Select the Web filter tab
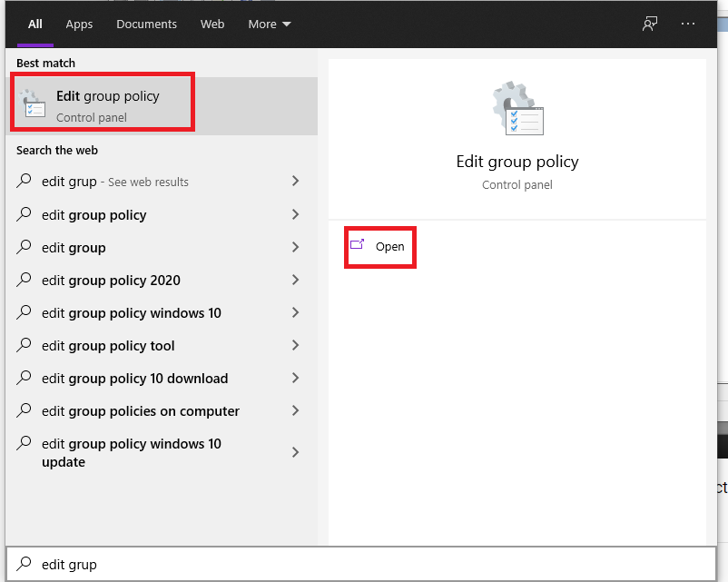This screenshot has height=582, width=728. click(212, 24)
